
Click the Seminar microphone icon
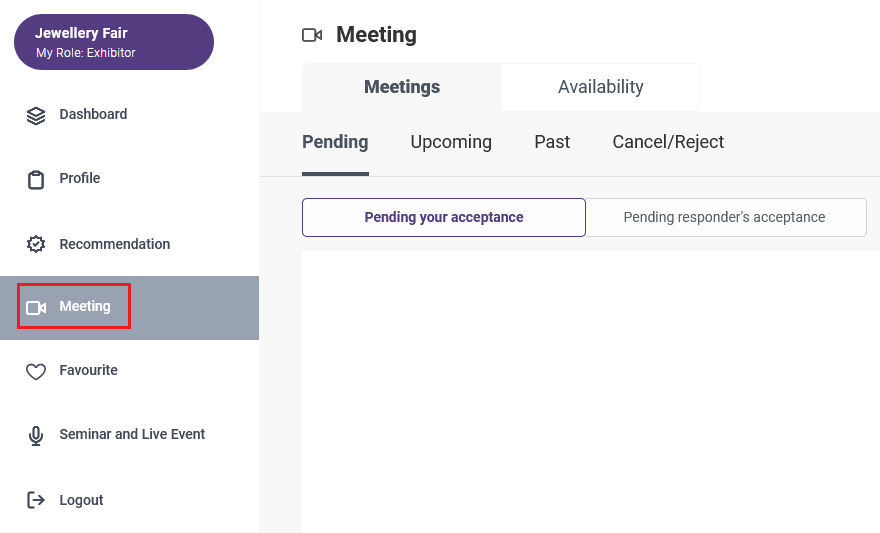(36, 436)
